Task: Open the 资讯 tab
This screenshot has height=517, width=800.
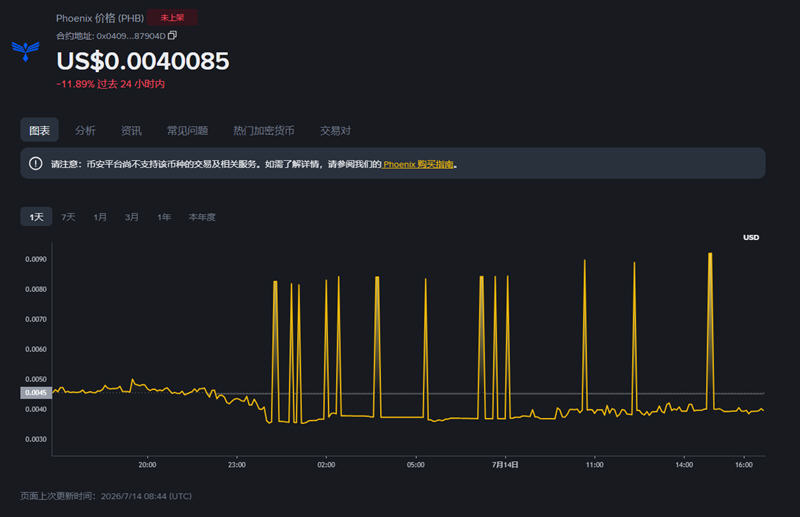Action: click(x=131, y=131)
